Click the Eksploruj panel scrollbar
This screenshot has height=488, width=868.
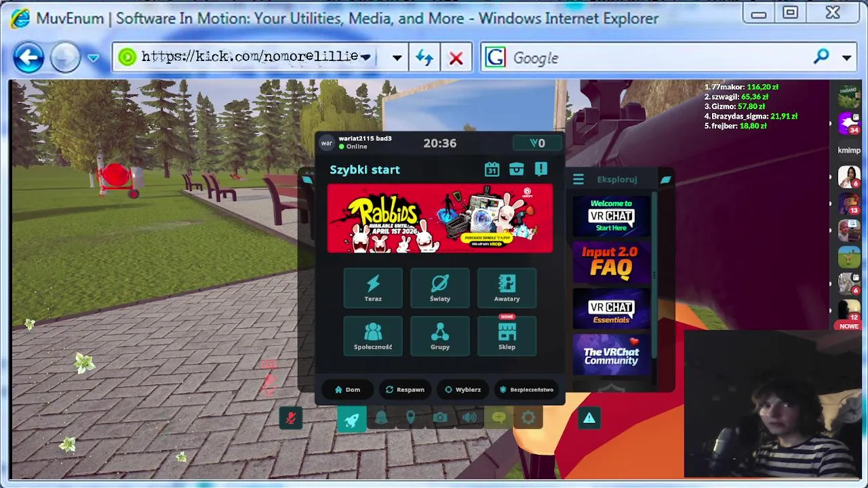654,274
